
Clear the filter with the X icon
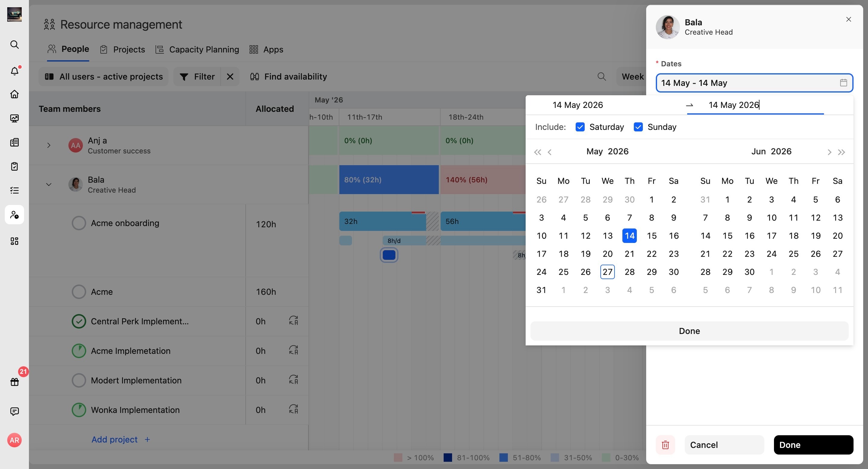tap(230, 77)
